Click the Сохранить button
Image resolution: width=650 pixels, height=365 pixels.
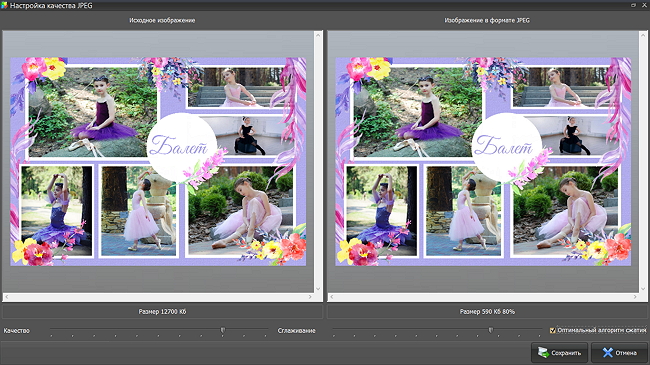[559, 353]
